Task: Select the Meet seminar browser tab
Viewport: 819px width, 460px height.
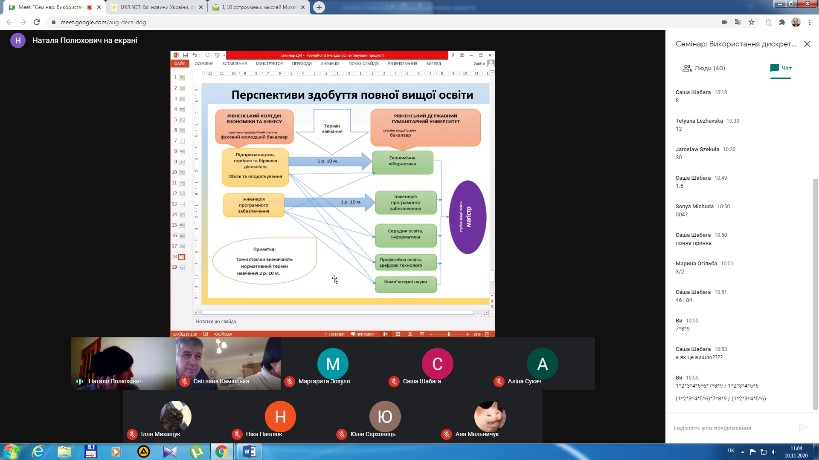Action: click(54, 7)
